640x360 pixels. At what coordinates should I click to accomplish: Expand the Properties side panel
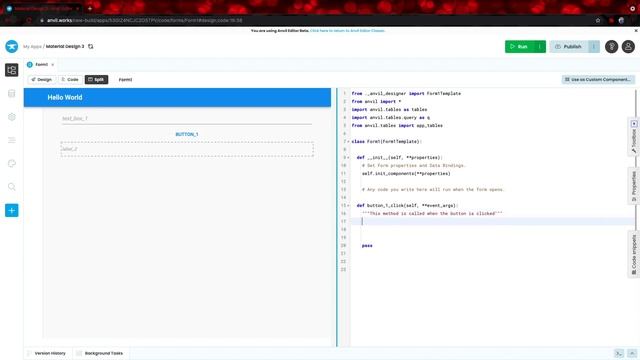(x=633, y=186)
